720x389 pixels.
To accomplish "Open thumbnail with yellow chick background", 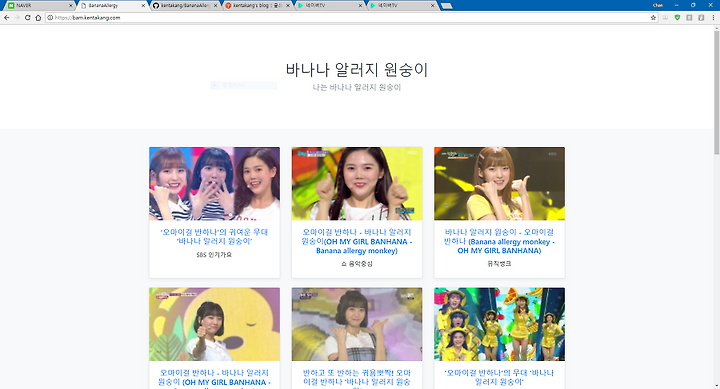I will [x=214, y=324].
